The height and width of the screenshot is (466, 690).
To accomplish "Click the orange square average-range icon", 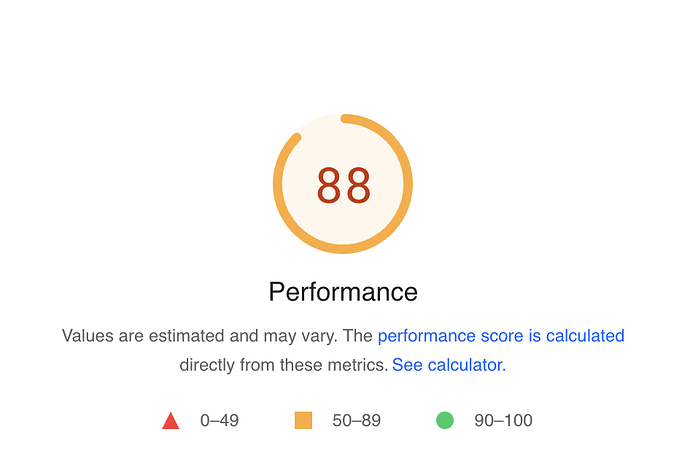I will (x=304, y=421).
